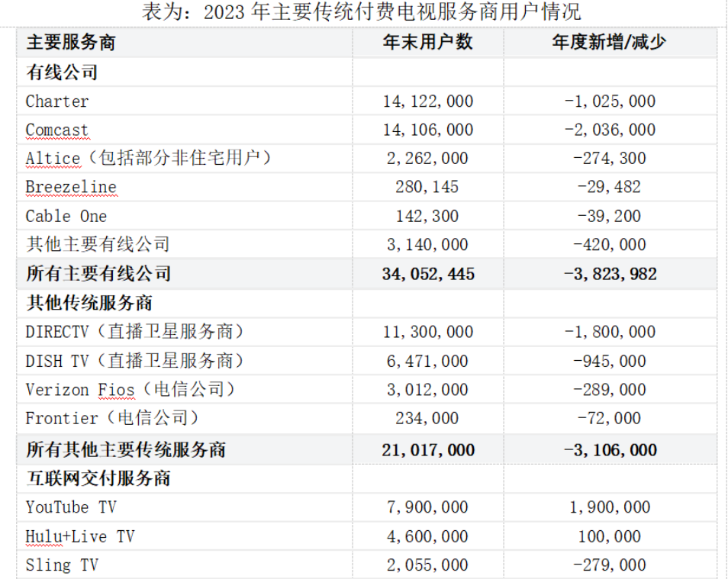Click the Hulu+Live TV provider name
The height and width of the screenshot is (579, 728).
(x=80, y=537)
